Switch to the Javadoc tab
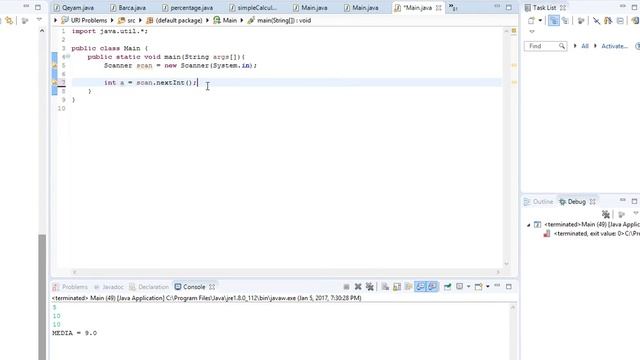 click(x=109, y=287)
